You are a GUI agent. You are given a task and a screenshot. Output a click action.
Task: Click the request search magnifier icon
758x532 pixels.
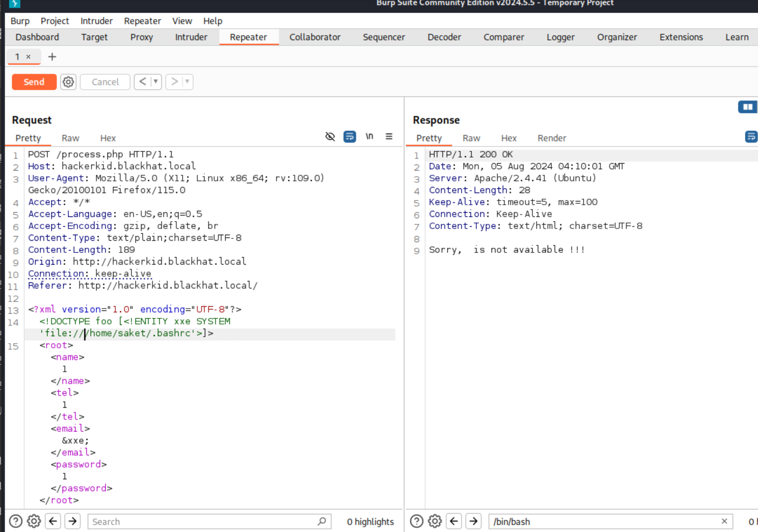[x=322, y=521]
